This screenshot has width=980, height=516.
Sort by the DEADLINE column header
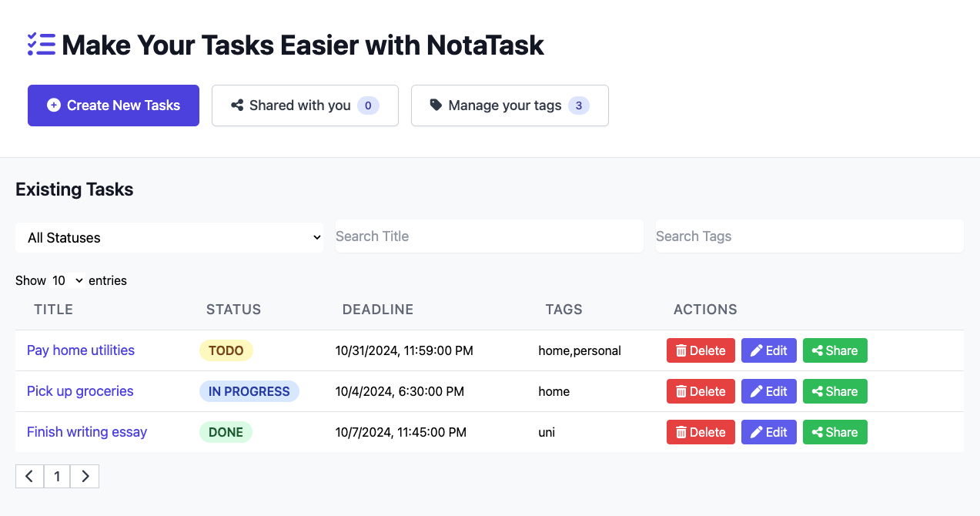click(x=378, y=310)
